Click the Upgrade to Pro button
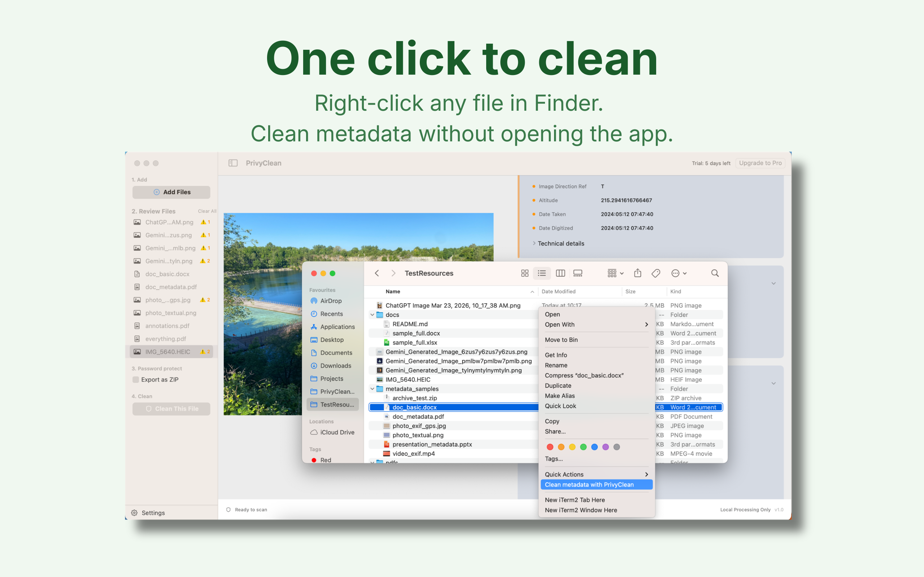924x577 pixels. point(760,163)
